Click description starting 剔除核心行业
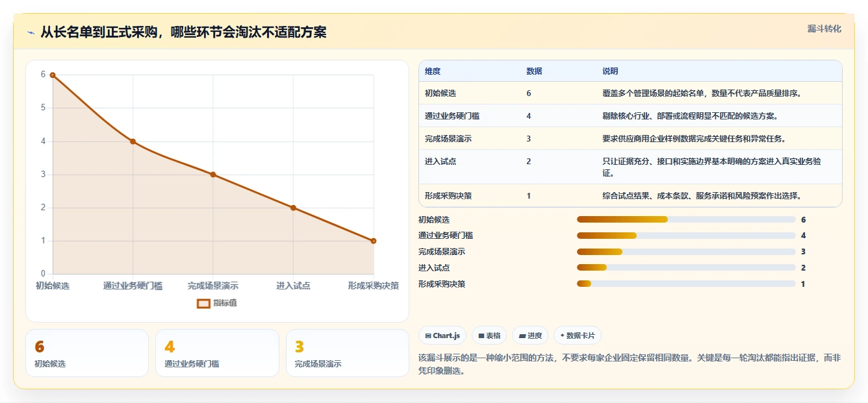The height and width of the screenshot is (403, 868). coord(690,116)
